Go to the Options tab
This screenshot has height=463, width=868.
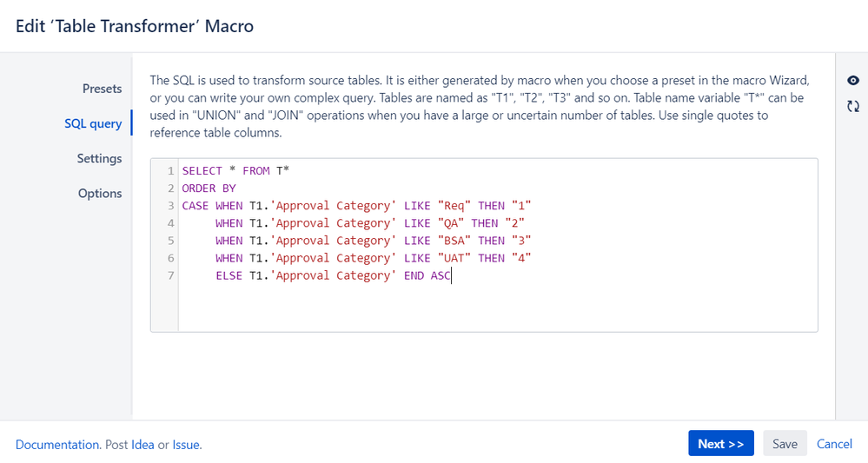point(100,193)
